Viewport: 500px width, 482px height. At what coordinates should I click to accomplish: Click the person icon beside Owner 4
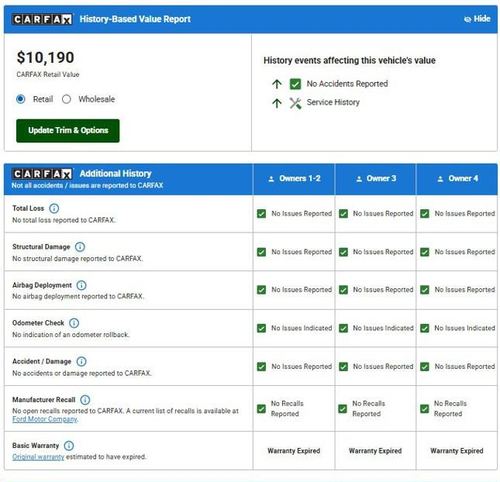[x=440, y=179]
